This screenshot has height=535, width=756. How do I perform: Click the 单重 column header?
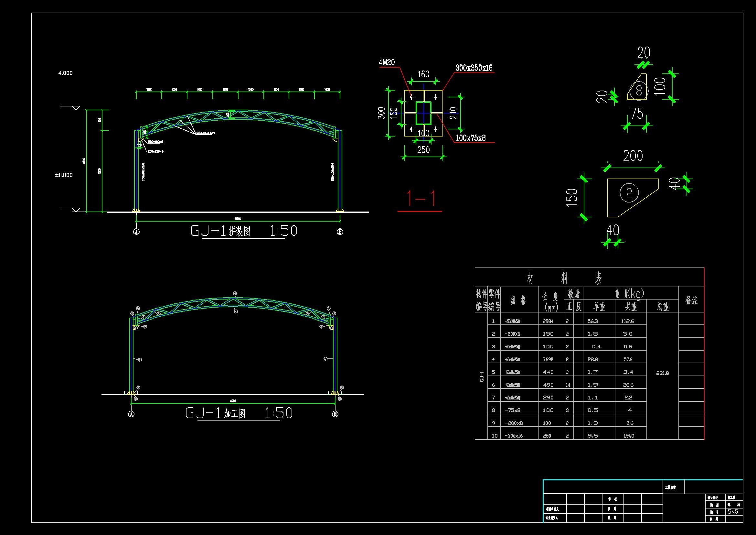tap(599, 307)
